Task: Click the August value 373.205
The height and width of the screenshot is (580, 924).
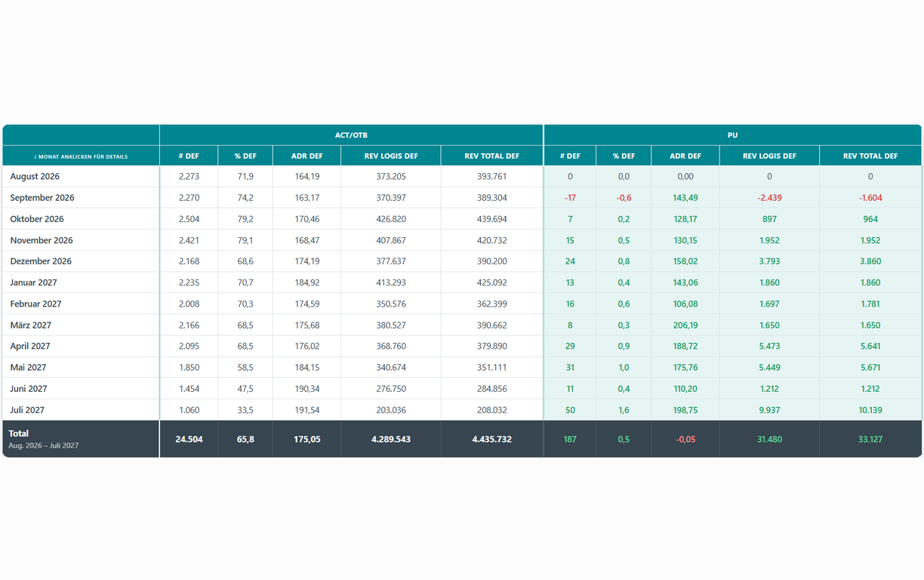Action: pyautogui.click(x=391, y=177)
